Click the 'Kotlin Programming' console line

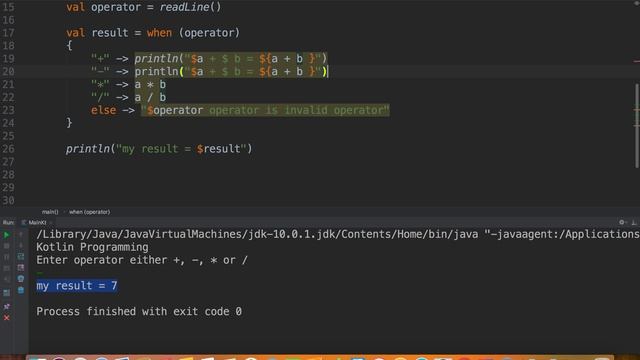coord(92,247)
